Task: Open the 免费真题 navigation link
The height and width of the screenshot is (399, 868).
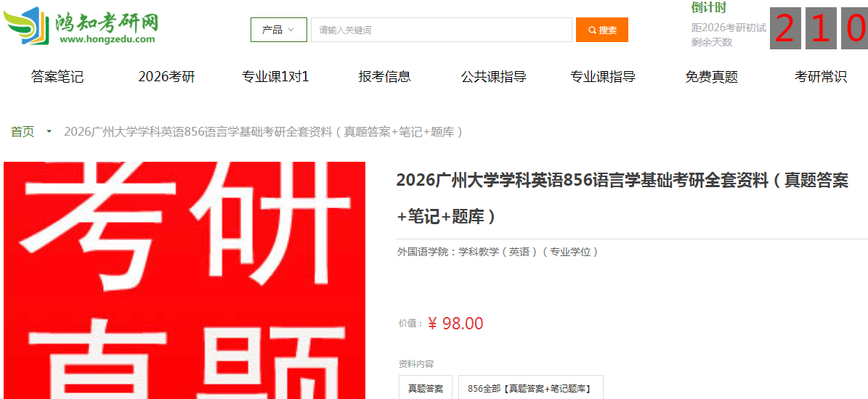Action: [x=711, y=77]
